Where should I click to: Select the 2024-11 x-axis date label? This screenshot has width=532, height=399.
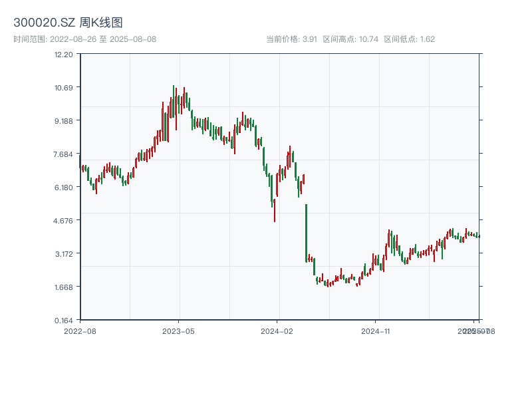[375, 331]
